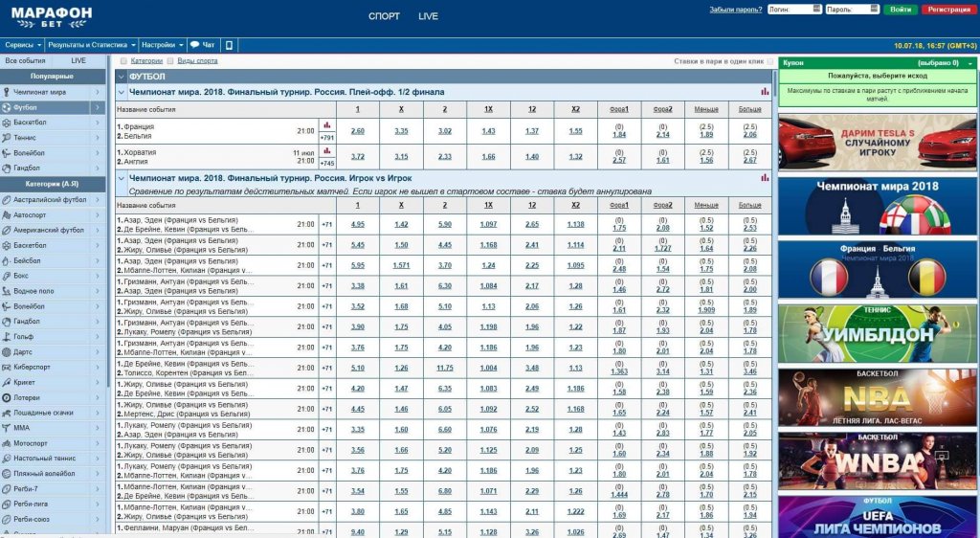
Task: Select draw odds 3.35 for Франция–Бельгия
Action: pyautogui.click(x=401, y=131)
